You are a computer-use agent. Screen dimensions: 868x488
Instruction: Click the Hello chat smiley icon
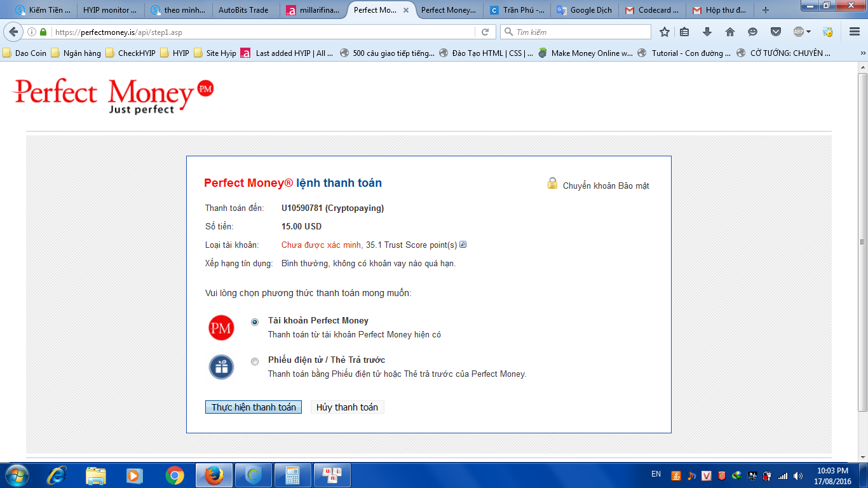[753, 32]
